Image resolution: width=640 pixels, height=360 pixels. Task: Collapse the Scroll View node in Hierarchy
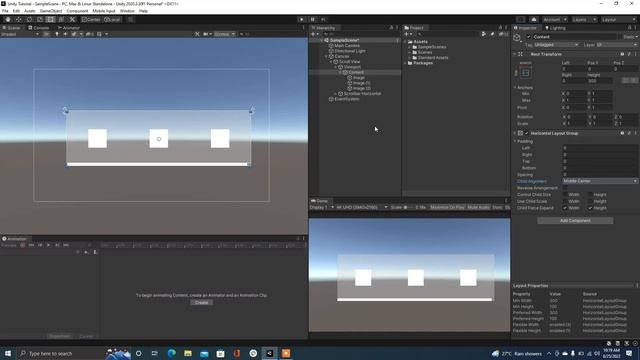331,62
